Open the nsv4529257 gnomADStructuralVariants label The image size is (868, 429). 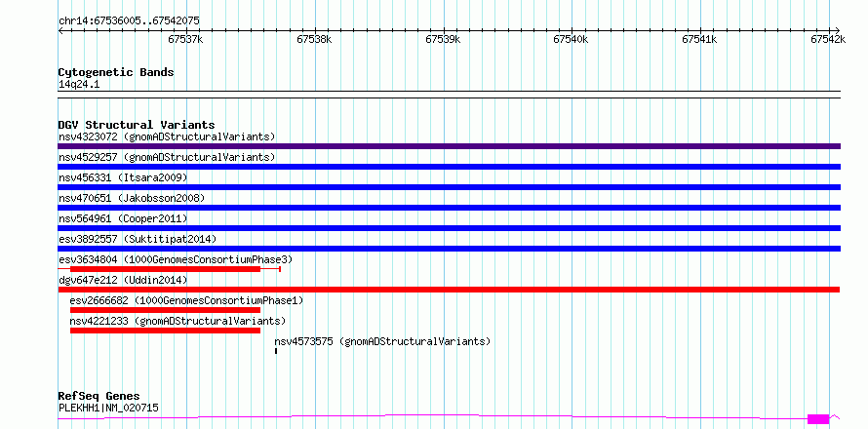[x=167, y=157]
